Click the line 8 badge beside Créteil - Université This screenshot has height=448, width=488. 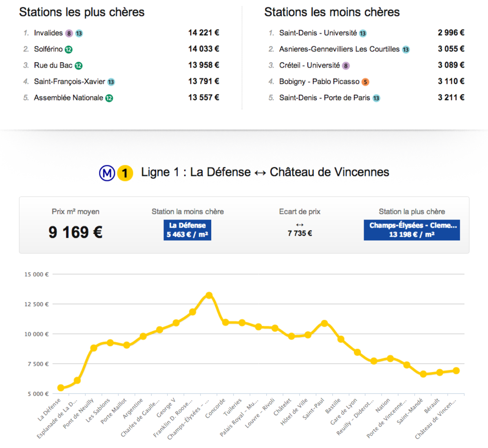[346, 66]
